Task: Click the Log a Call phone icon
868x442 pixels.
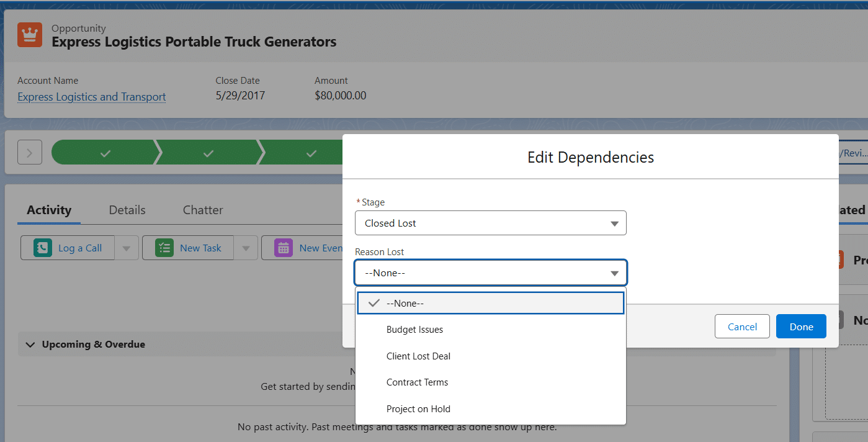Action: click(42, 248)
